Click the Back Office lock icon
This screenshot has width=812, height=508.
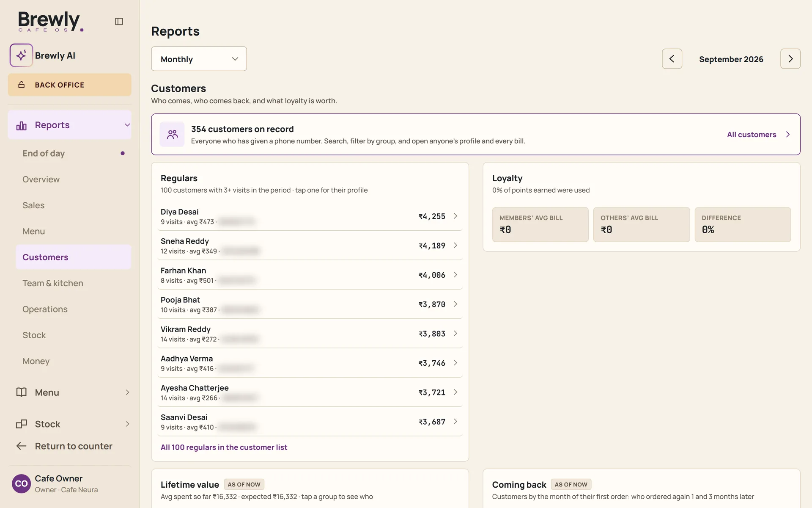pyautogui.click(x=22, y=85)
